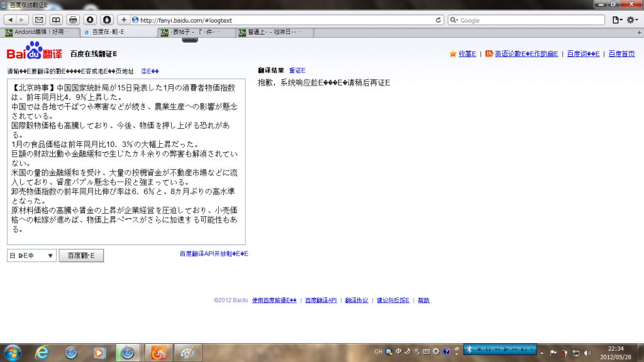Open the 翻译协议 footer link
Viewport: 644px width, 362px height.
pyautogui.click(x=357, y=300)
